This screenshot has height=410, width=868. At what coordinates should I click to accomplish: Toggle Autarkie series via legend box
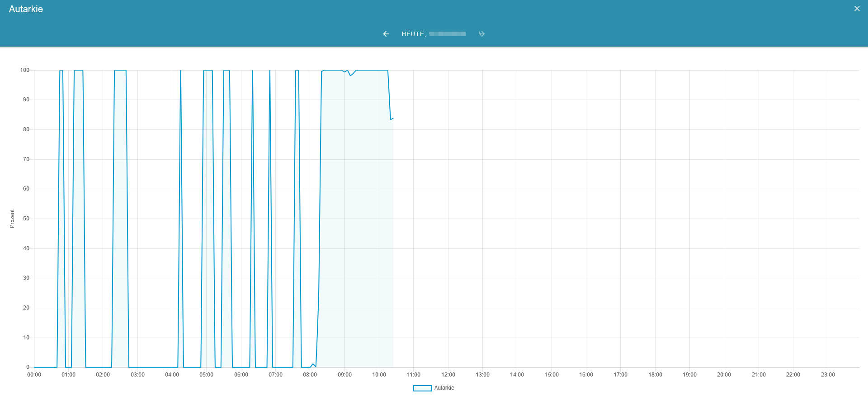(422, 388)
